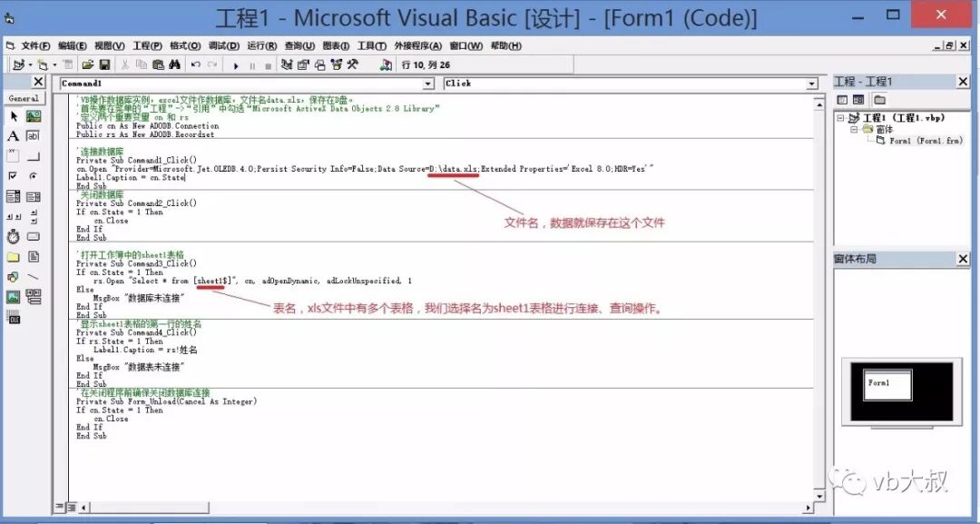This screenshot has height=524, width=980.
Task: Open dropdown arrow beside Add Project icon
Action: (x=30, y=65)
